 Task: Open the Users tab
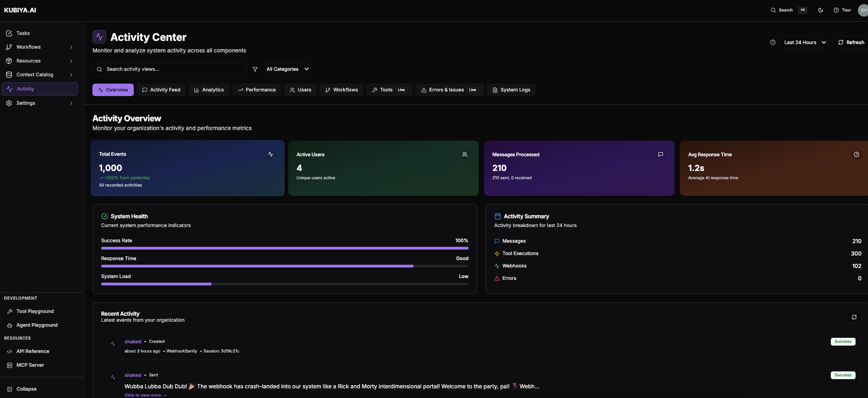300,90
